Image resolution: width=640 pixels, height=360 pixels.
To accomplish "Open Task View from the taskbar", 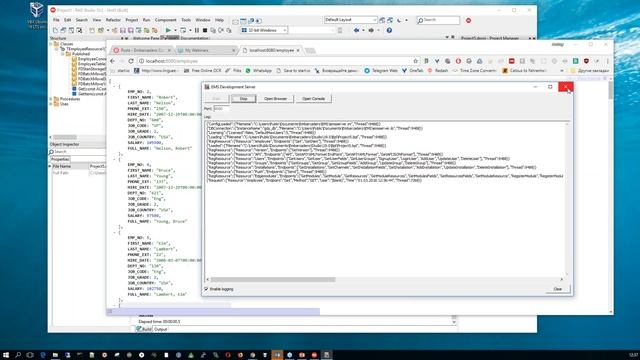I will (x=30, y=355).
